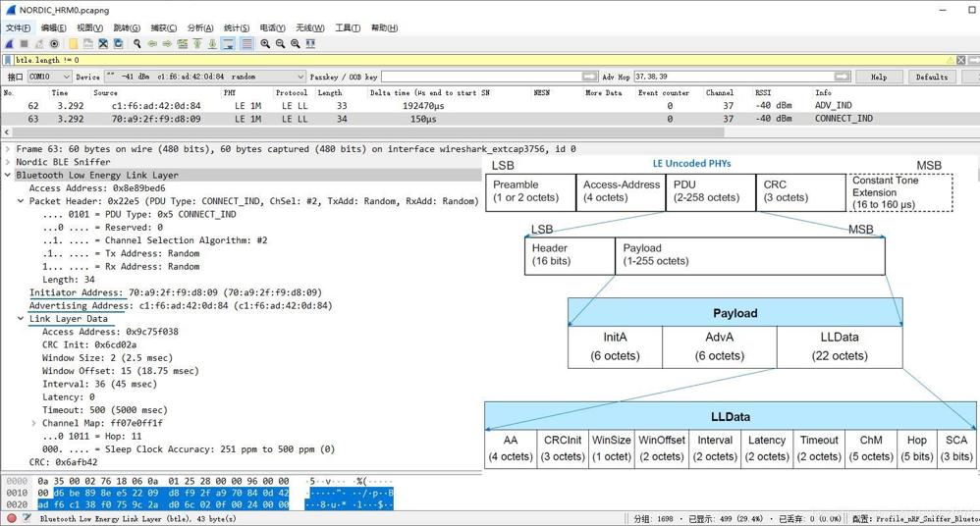Click the expert info circle in status bar
Viewport: 980px width, 526px height.
pos(11,518)
